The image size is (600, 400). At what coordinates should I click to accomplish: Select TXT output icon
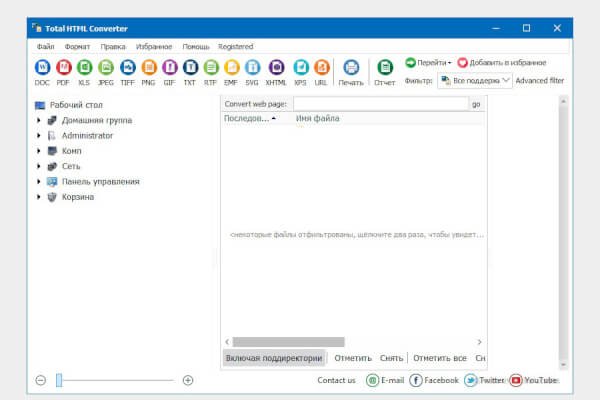pyautogui.click(x=190, y=68)
